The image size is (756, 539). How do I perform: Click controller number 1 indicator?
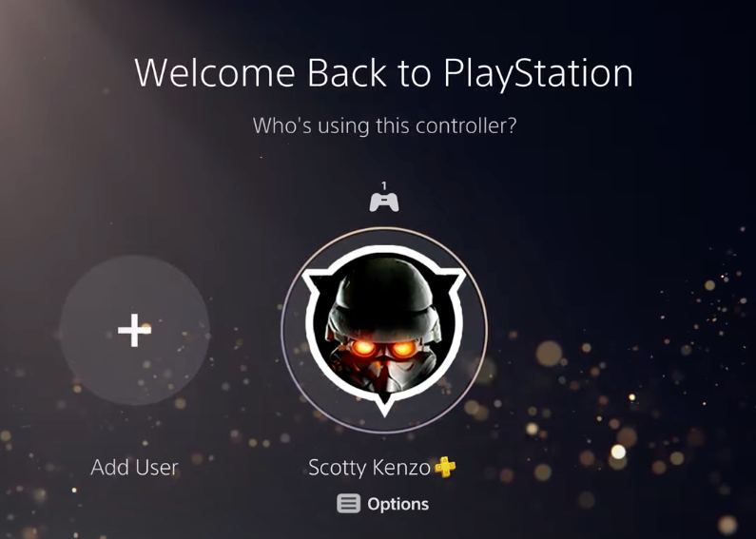tap(384, 185)
